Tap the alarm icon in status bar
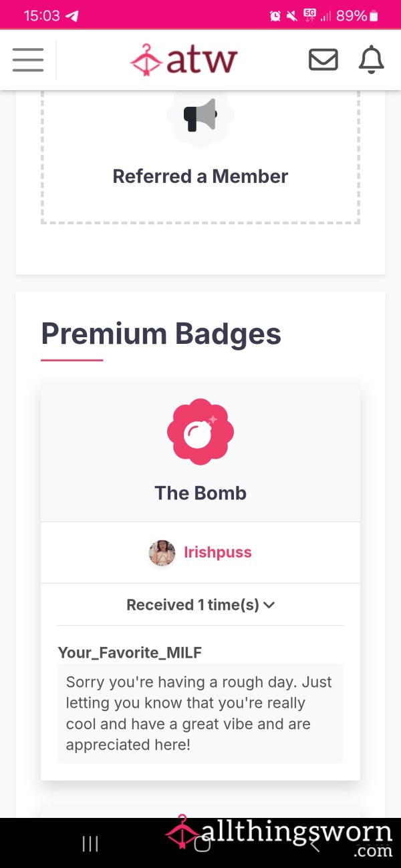 tap(275, 15)
